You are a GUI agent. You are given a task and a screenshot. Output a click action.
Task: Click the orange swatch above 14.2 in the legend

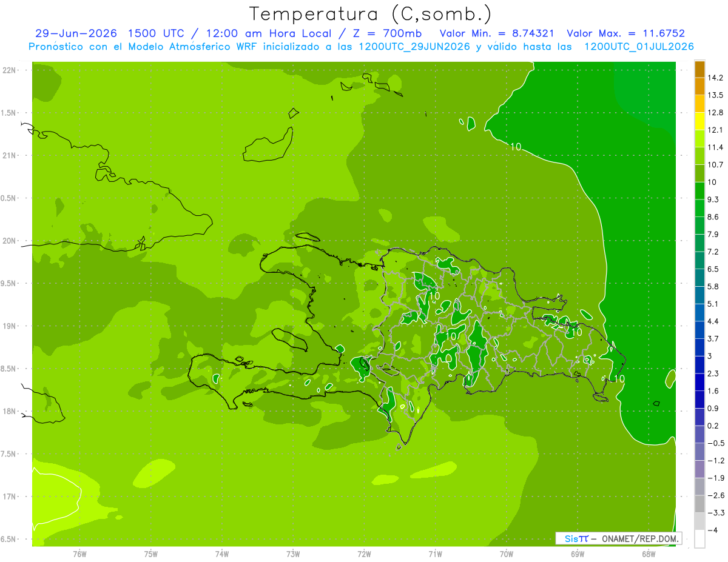click(x=699, y=69)
